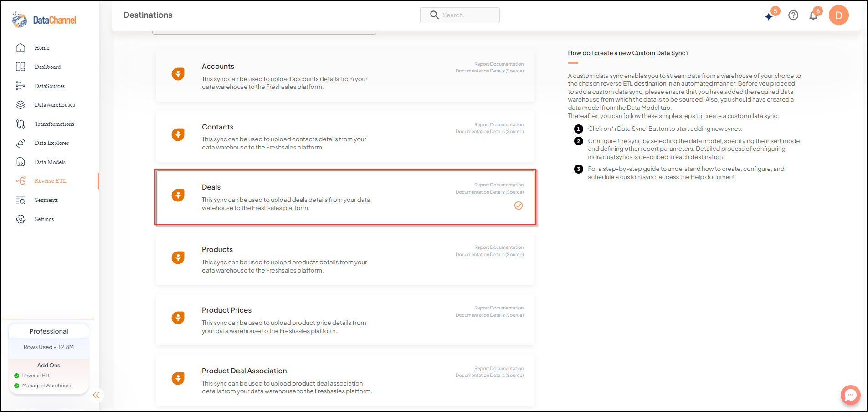This screenshot has width=868, height=412.
Task: Click the Contacts sync orange icon
Action: 178,134
